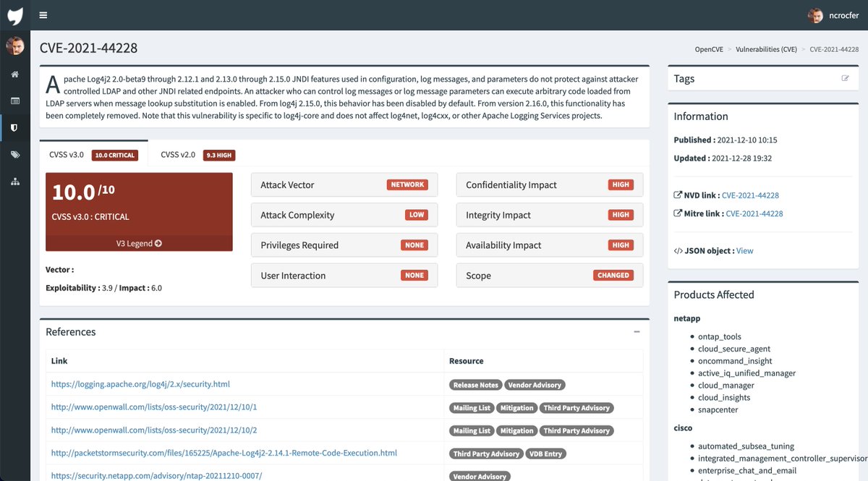Select cloud_manager product
Screen dimensions: 868x481
pyautogui.click(x=726, y=386)
